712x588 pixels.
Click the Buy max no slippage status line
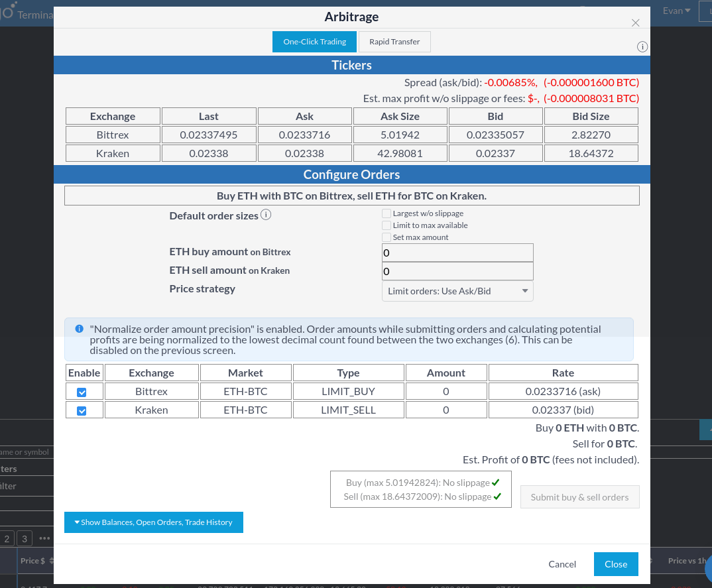click(x=422, y=483)
